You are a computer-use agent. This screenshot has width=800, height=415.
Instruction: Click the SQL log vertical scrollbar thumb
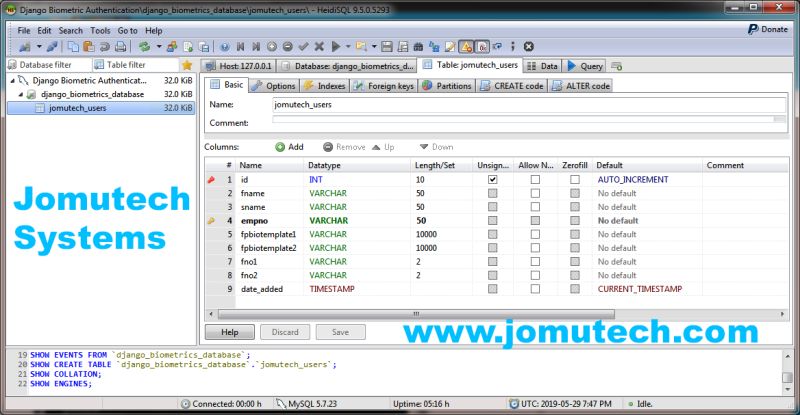pyautogui.click(x=787, y=377)
